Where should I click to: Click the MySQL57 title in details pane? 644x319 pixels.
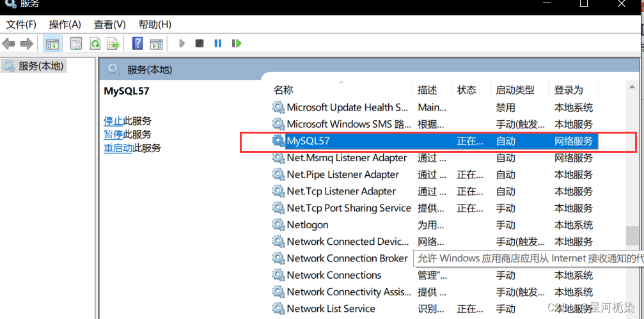[127, 91]
